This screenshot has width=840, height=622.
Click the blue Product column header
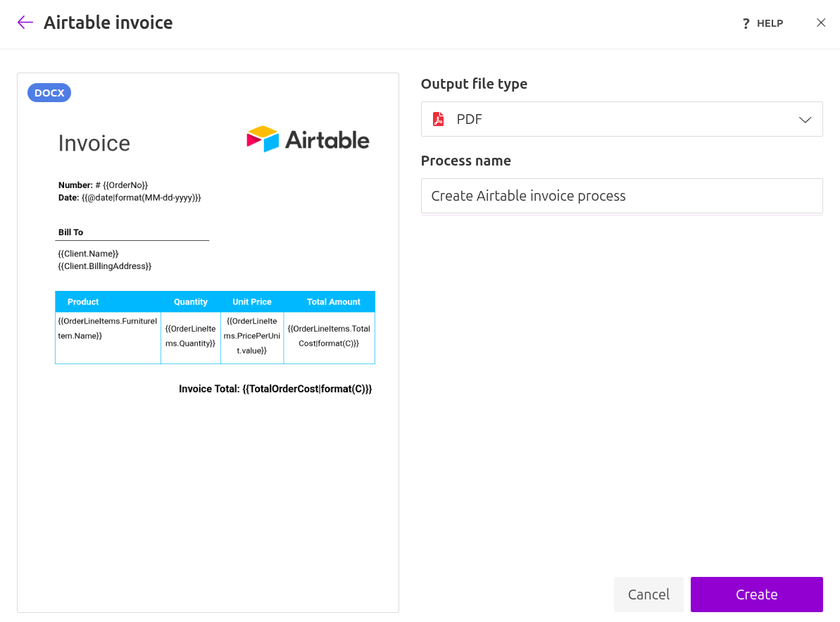pos(82,301)
